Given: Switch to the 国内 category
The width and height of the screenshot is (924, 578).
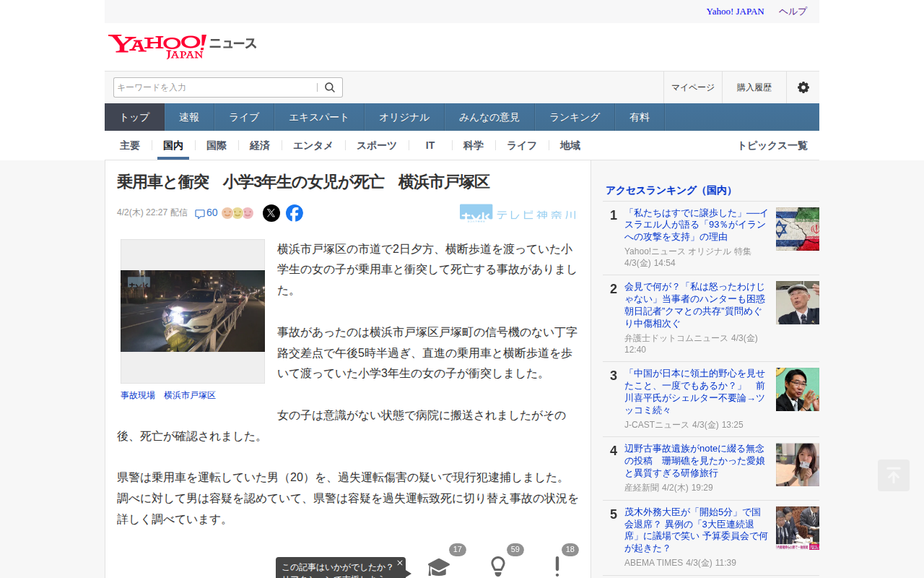Looking at the screenshot, I should [173, 145].
